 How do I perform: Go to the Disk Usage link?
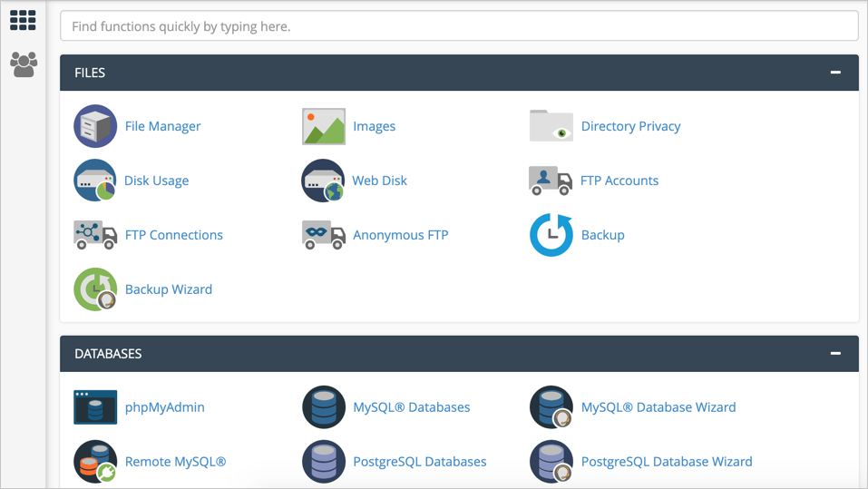coord(157,181)
